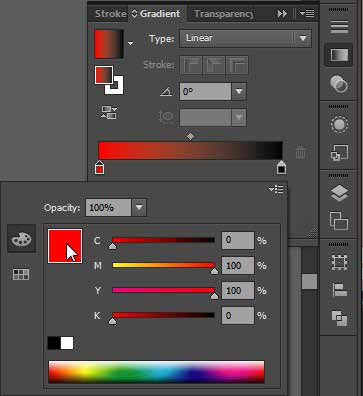Screen dimensions: 363x396
Task: Click the Opacity field showing 100%
Action: (108, 208)
